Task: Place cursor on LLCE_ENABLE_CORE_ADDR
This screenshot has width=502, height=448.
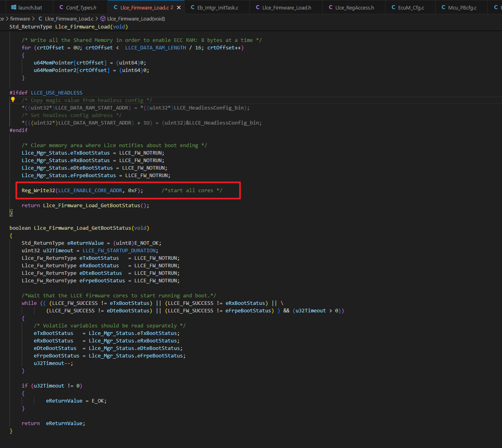Action: pos(90,191)
